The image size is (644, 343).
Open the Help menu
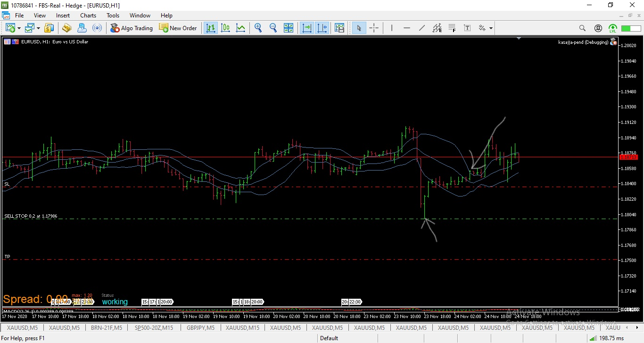coord(166,16)
